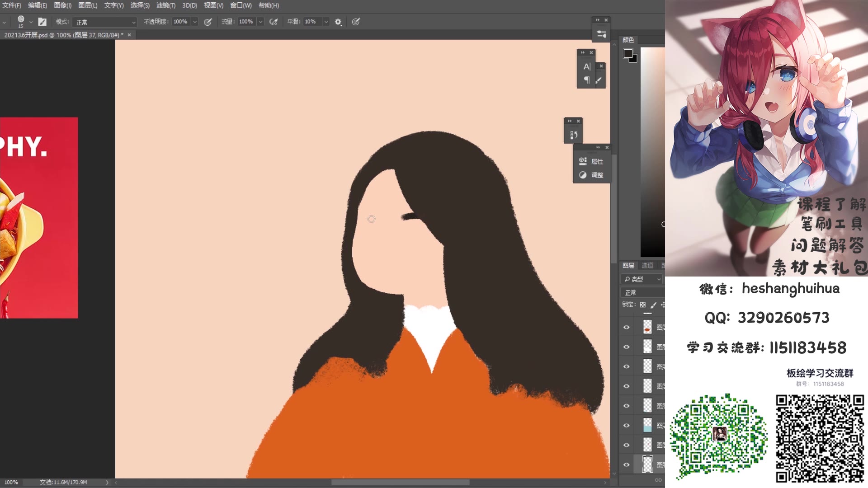
Task: Lock image pixels brush icon
Action: [x=653, y=305]
